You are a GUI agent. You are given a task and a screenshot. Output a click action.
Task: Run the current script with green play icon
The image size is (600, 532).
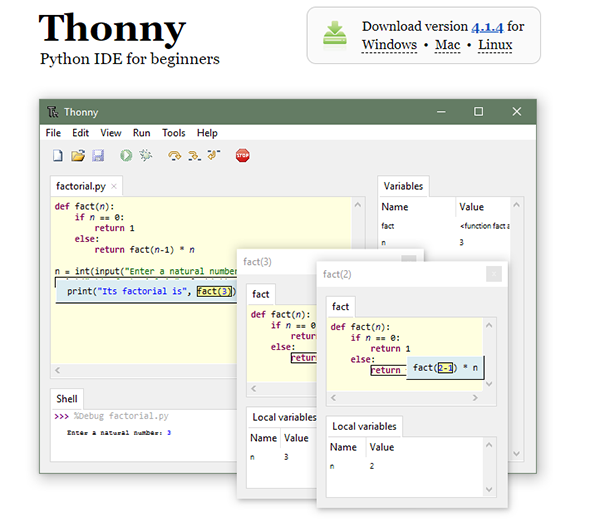coord(126,156)
